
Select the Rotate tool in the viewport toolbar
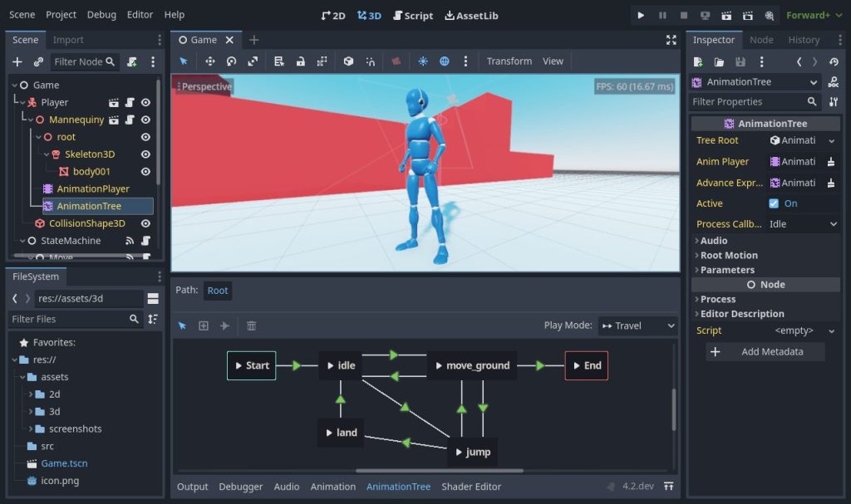click(x=232, y=61)
